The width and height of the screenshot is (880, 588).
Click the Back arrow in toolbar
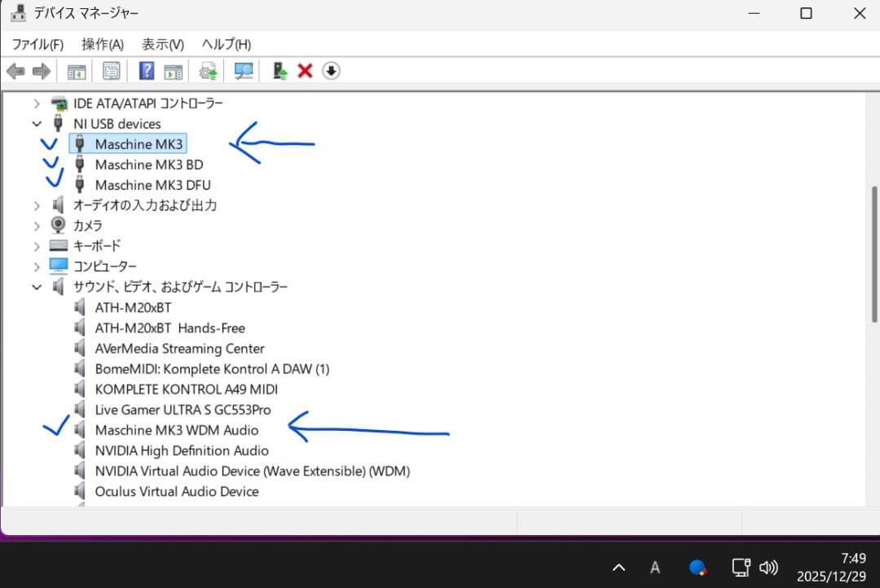15,72
